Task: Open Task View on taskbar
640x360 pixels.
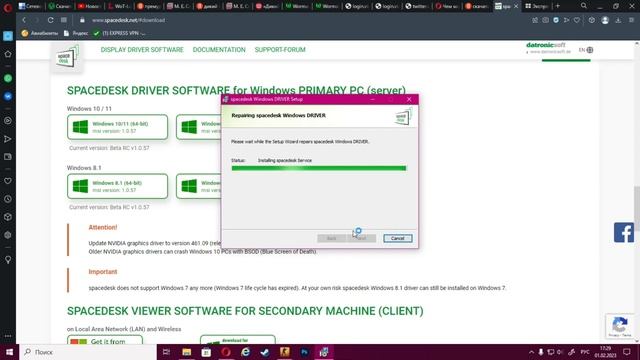Action: pos(166,352)
